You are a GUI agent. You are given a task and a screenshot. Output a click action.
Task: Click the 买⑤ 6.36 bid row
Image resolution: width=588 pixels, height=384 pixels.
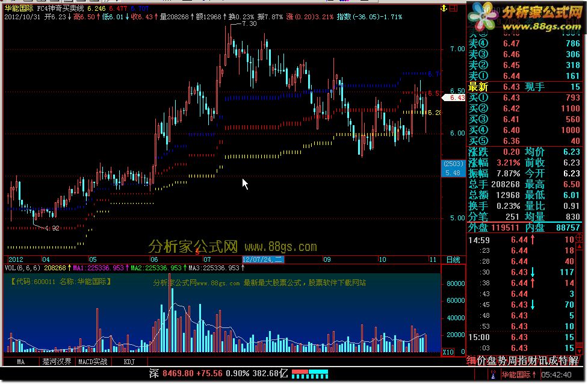[x=524, y=141]
